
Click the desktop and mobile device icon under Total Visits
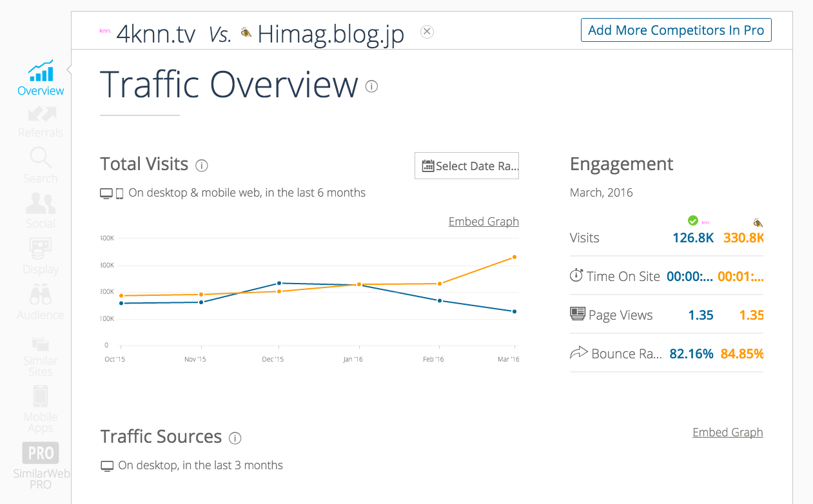[112, 193]
